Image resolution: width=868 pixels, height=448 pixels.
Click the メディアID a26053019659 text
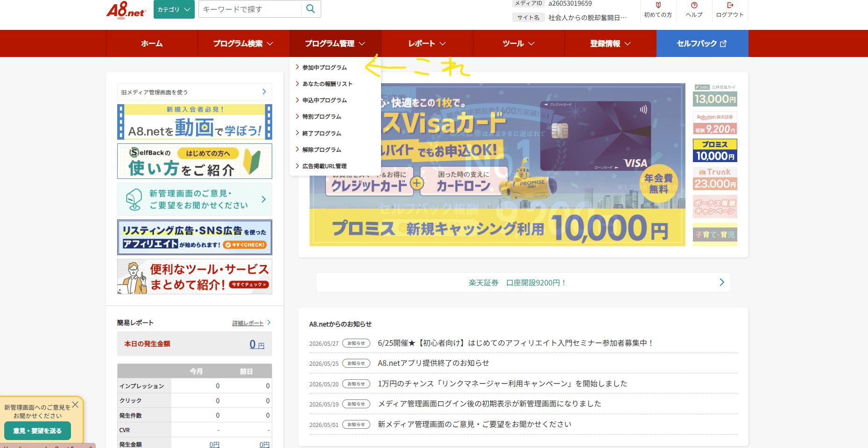point(570,4)
